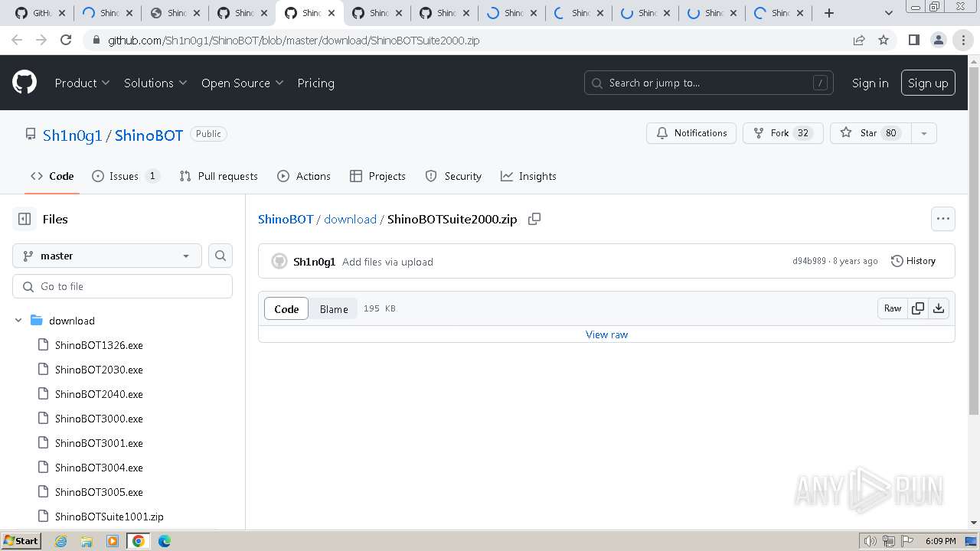Open the master branch selector

[x=107, y=256]
